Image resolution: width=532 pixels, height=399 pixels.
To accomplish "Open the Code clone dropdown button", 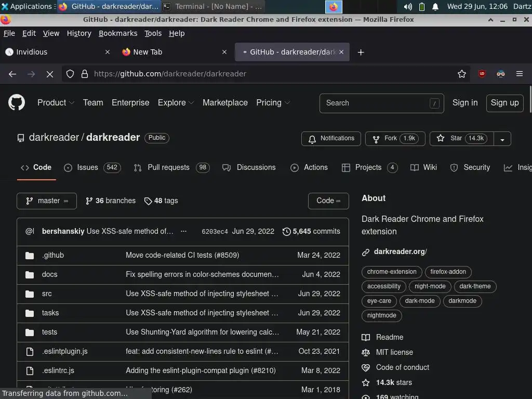I will pos(328,201).
